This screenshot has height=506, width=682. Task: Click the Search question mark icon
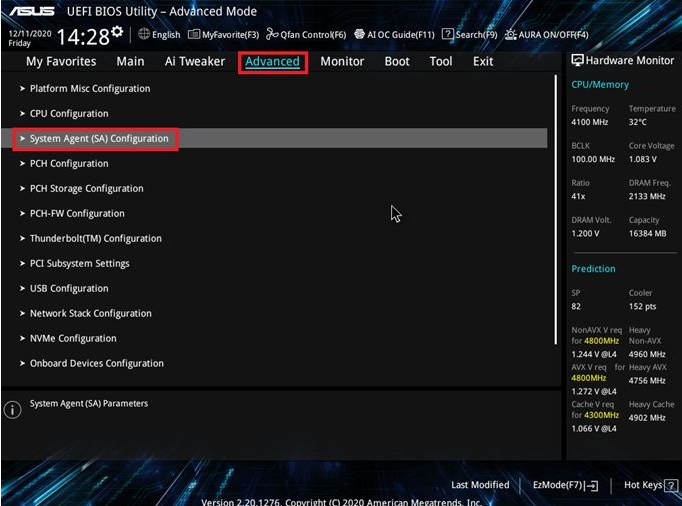click(448, 34)
